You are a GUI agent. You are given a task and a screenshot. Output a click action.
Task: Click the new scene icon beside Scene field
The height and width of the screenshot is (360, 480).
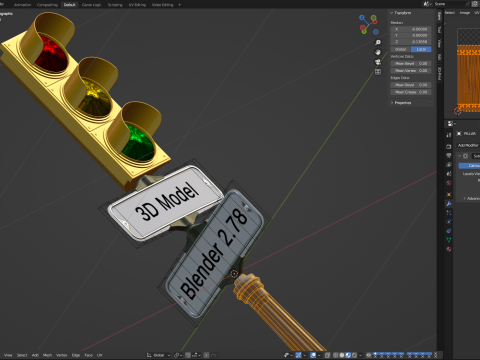475,4
